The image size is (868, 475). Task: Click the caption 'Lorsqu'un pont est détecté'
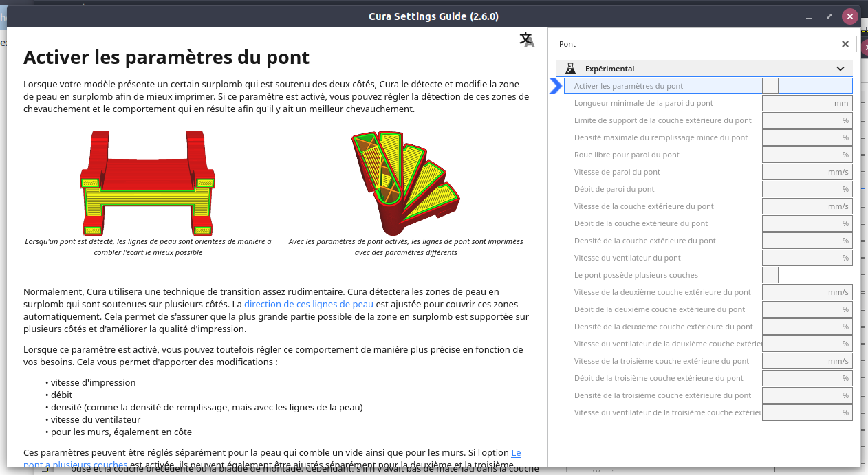(x=148, y=247)
